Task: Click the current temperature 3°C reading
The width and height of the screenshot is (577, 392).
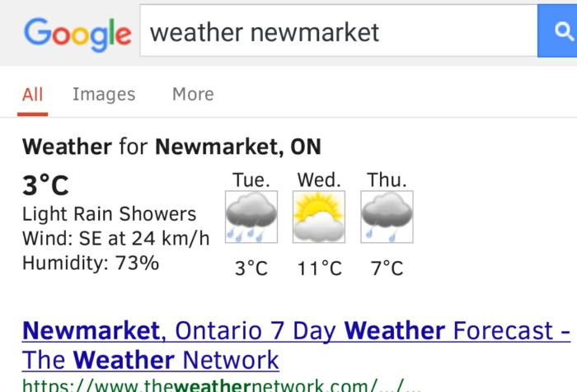Action: pyautogui.click(x=45, y=185)
